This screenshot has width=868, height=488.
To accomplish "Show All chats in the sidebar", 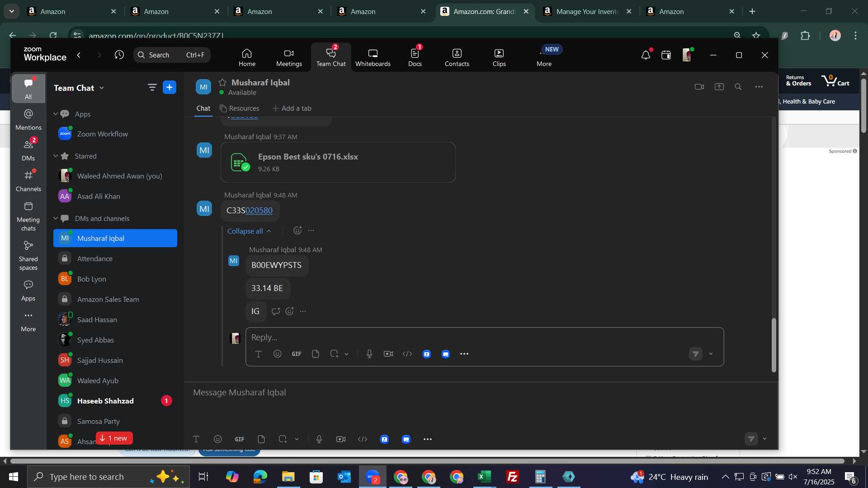I will pos(28,89).
